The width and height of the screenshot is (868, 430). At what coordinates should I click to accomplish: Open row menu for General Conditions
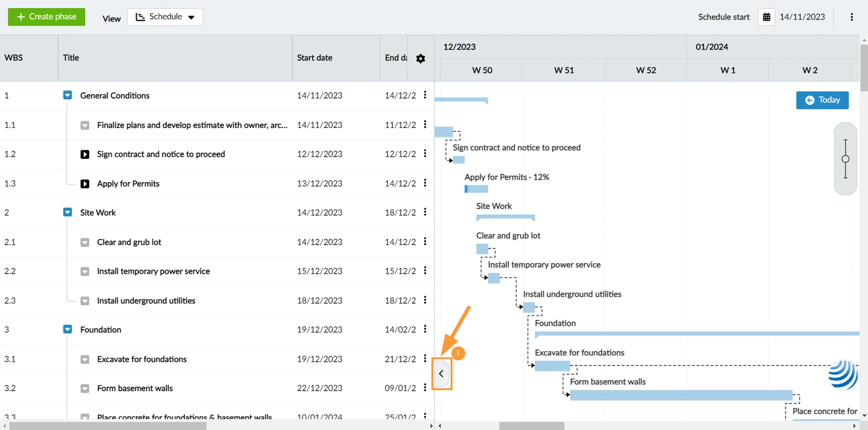click(x=425, y=95)
